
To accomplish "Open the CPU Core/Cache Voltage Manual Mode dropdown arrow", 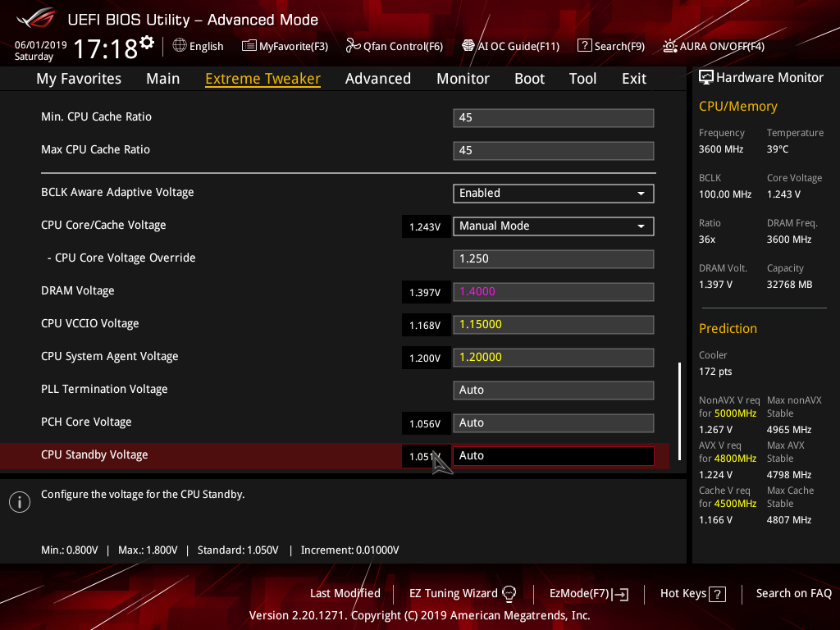I will point(641,226).
